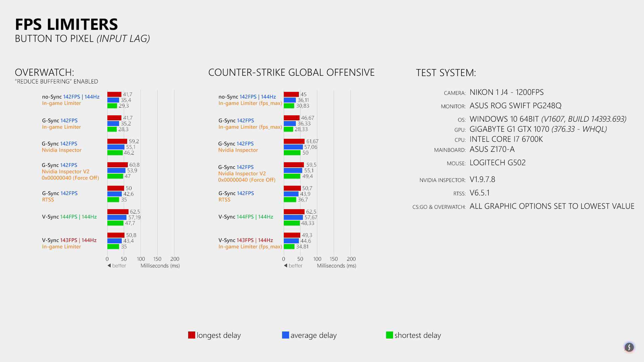Click the green shortest delay legend swatch
644x362 pixels.
point(389,335)
